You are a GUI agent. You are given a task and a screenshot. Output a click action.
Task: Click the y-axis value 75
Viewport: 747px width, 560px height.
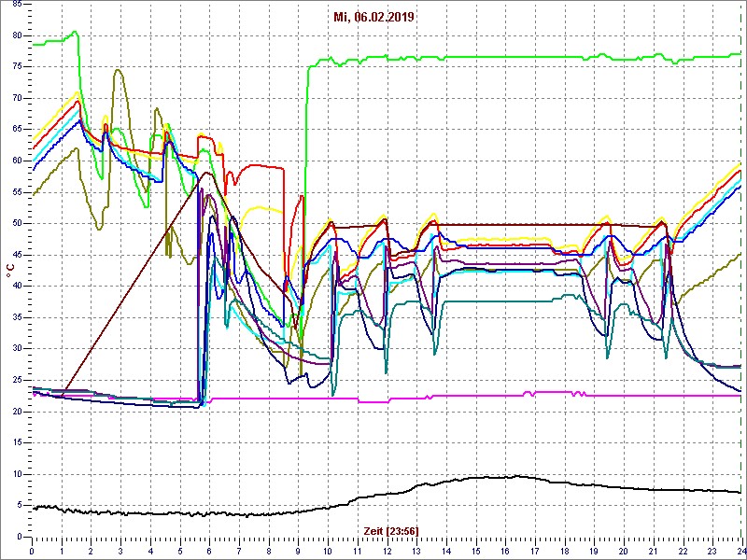coord(16,67)
